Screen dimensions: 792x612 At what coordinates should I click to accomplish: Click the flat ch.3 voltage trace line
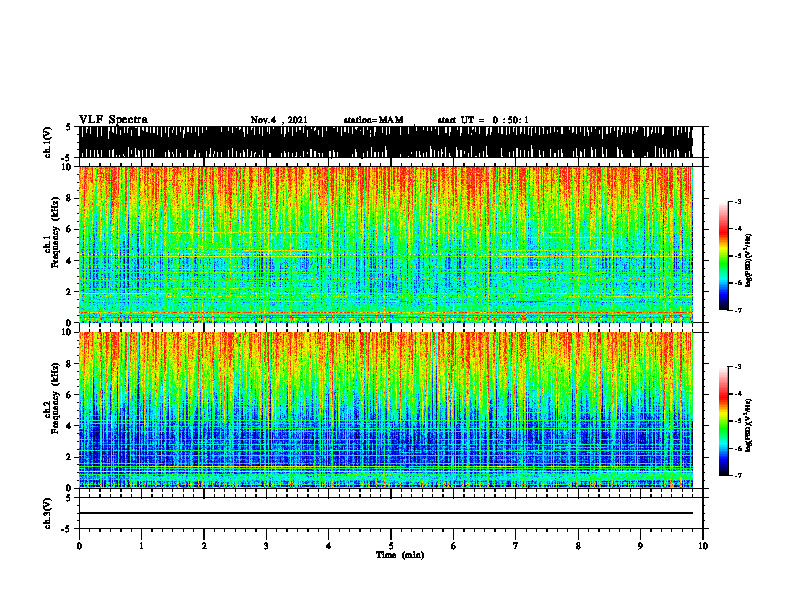tap(385, 513)
